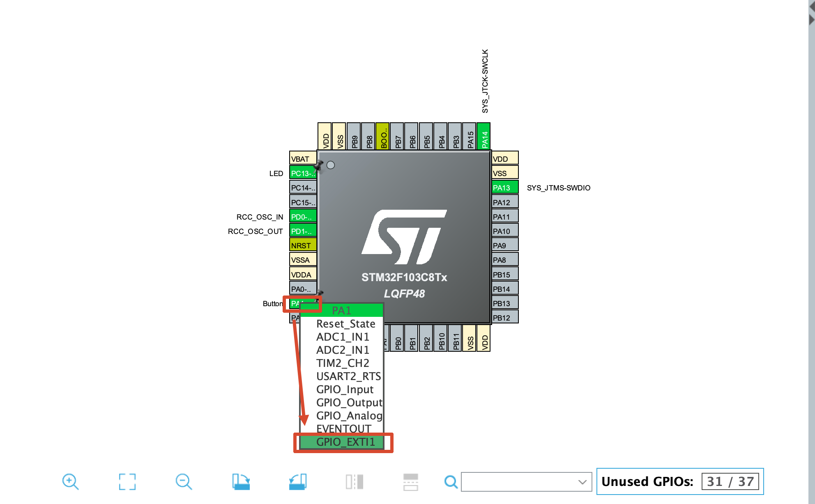Click the SYS_JTMS-SWDIO signal label

click(x=559, y=188)
